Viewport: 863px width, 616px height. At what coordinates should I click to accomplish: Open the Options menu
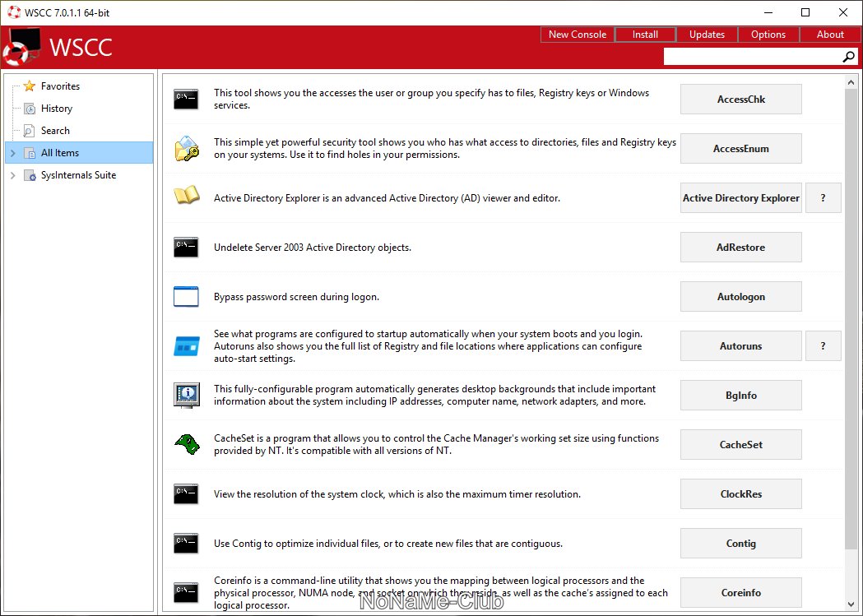pos(768,35)
